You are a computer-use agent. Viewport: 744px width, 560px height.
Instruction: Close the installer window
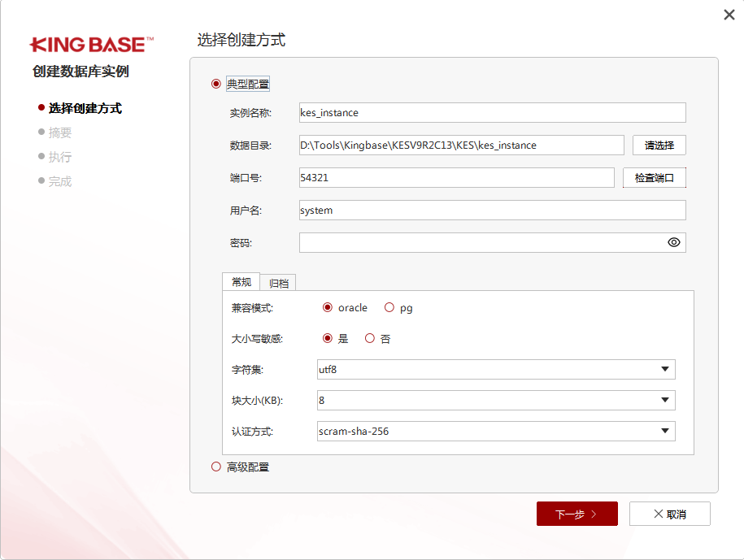click(729, 15)
